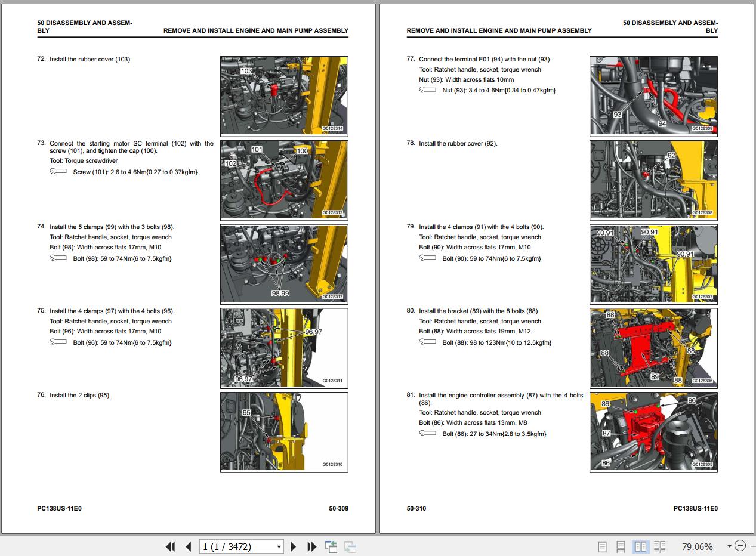The width and height of the screenshot is (756, 556).
Task: Jump to the last page
Action: [x=311, y=546]
